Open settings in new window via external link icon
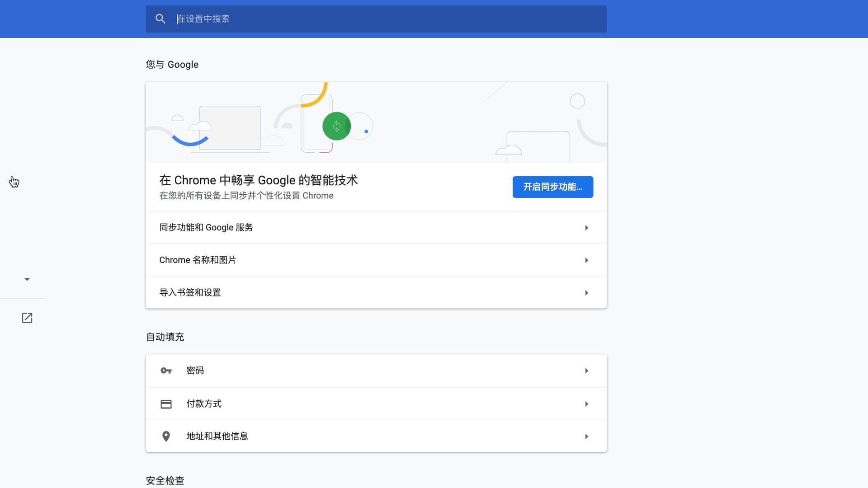 pos(27,318)
